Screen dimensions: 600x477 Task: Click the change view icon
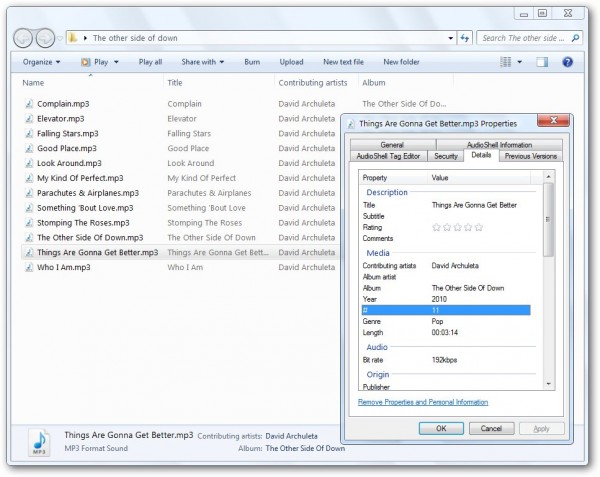pos(505,62)
